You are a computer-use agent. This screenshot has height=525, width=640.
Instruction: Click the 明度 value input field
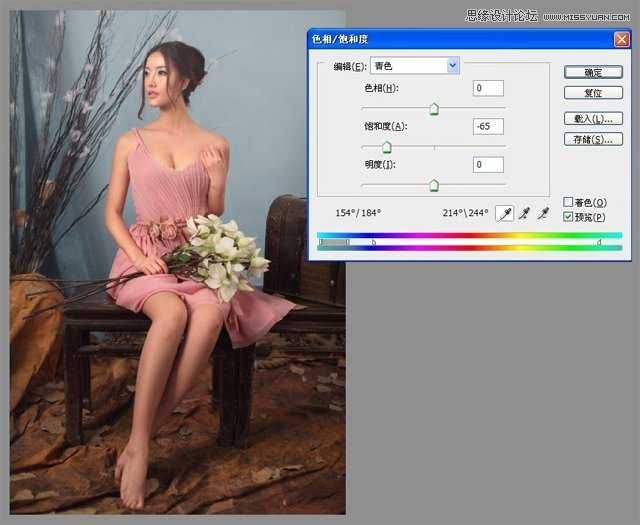click(x=489, y=165)
